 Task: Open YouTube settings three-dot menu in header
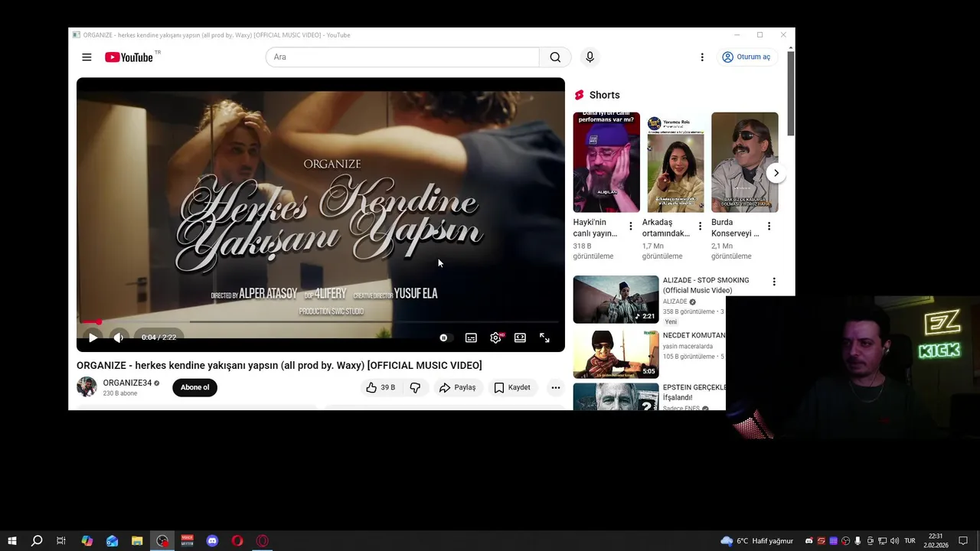[702, 57]
